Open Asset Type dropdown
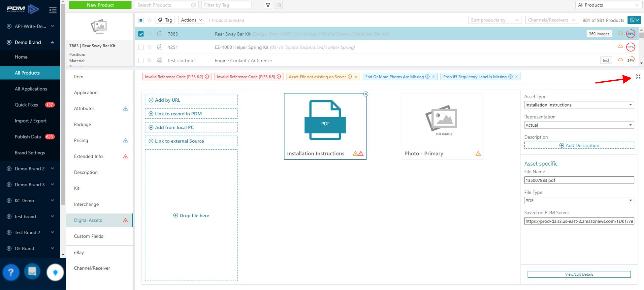 [x=579, y=105]
